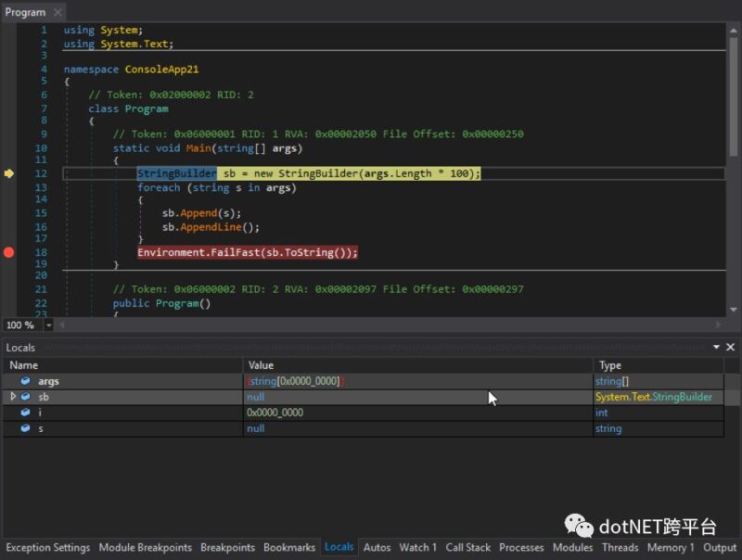Open the Exception Settings panel
Screen dimensions: 742x560
pyautogui.click(x=48, y=548)
